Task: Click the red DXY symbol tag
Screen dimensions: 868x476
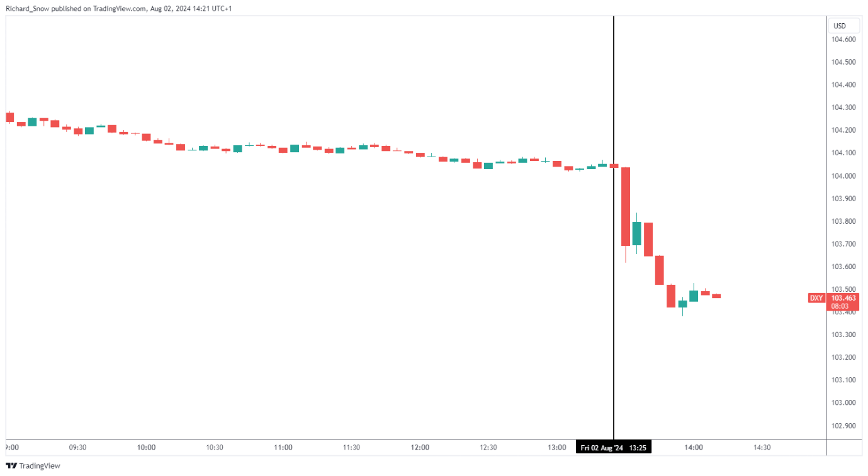Action: (816, 298)
